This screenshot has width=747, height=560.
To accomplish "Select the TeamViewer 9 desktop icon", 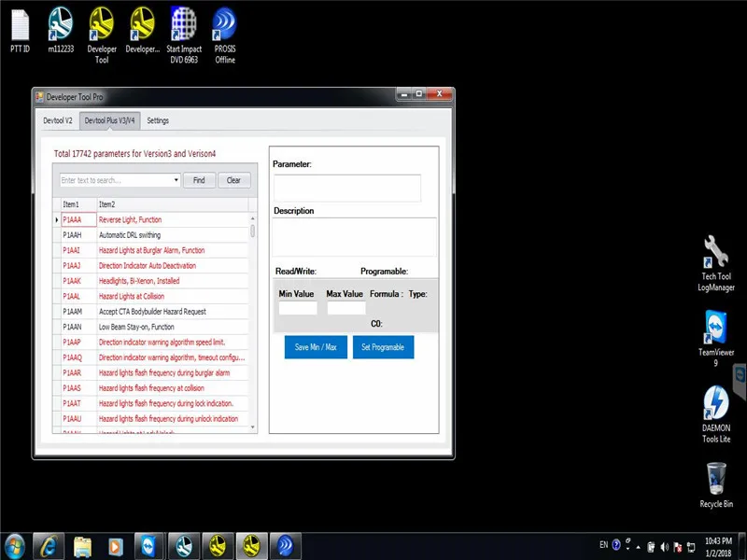I will 716,339.
